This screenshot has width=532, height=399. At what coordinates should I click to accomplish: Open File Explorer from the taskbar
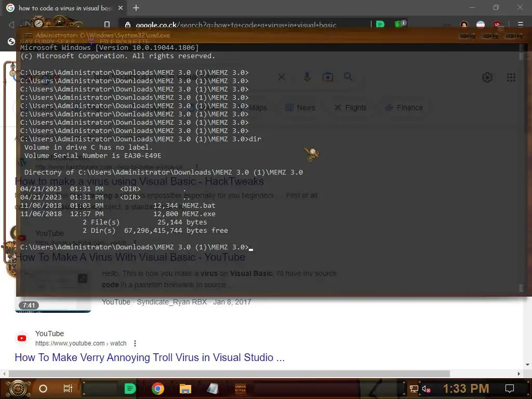coord(185,389)
